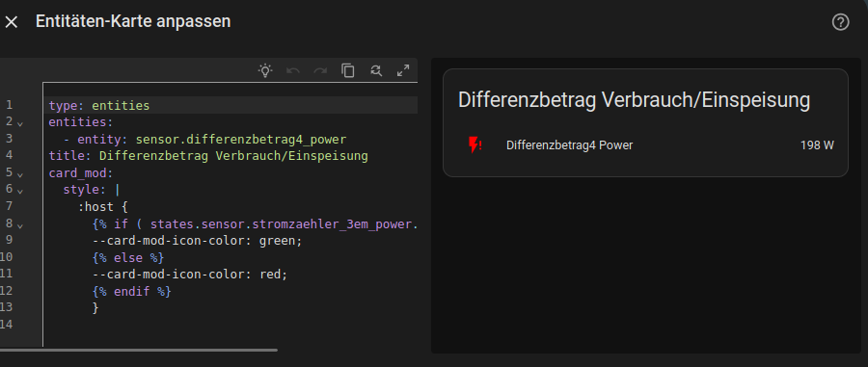
Task: Click the horizontal scrollbar under the code editor
Action: point(138,350)
